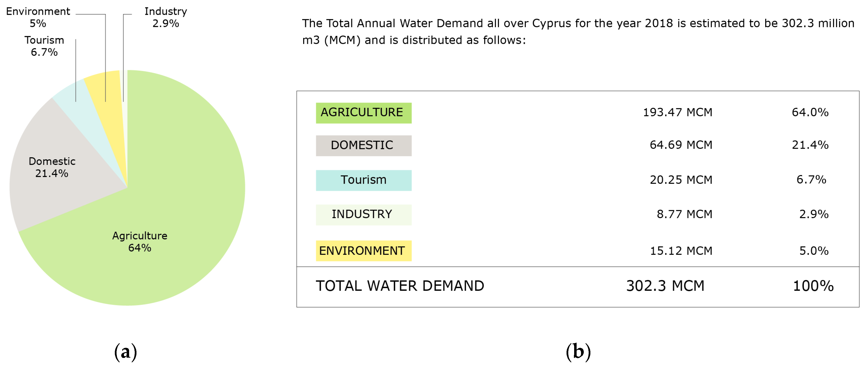
Task: Select the 302.3 MCM total value
Action: tap(665, 286)
